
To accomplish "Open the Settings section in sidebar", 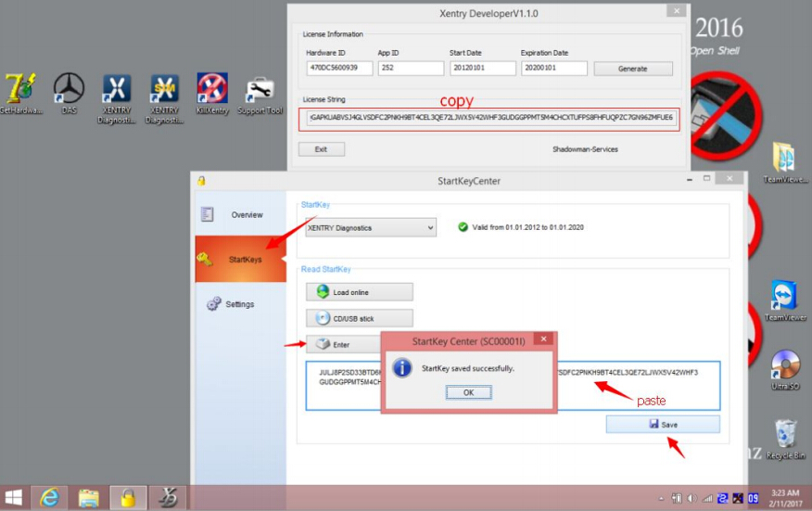I will pyautogui.click(x=239, y=304).
